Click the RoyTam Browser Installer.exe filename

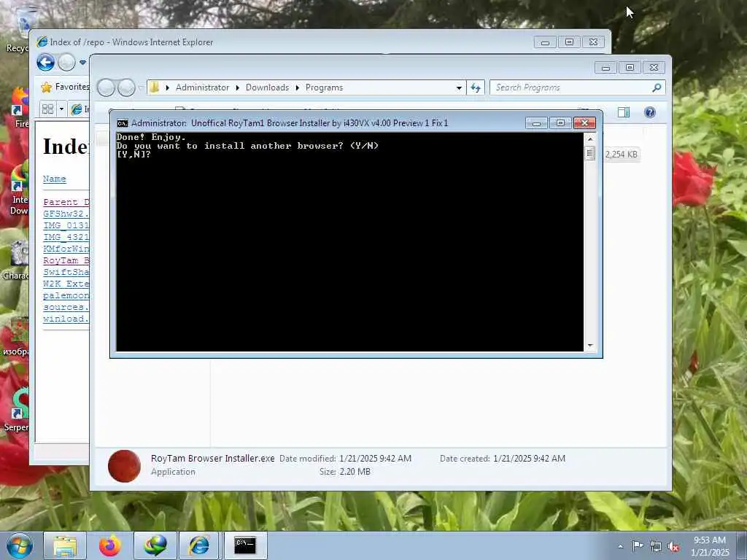tap(212, 458)
